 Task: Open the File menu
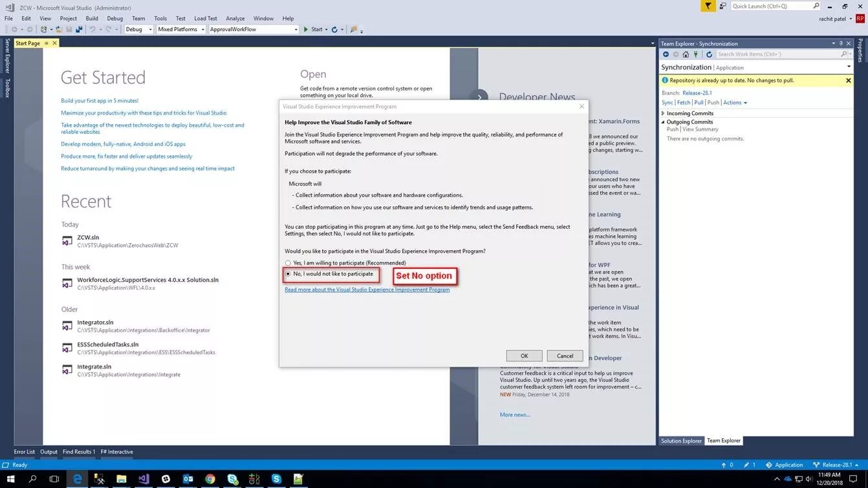pos(8,19)
